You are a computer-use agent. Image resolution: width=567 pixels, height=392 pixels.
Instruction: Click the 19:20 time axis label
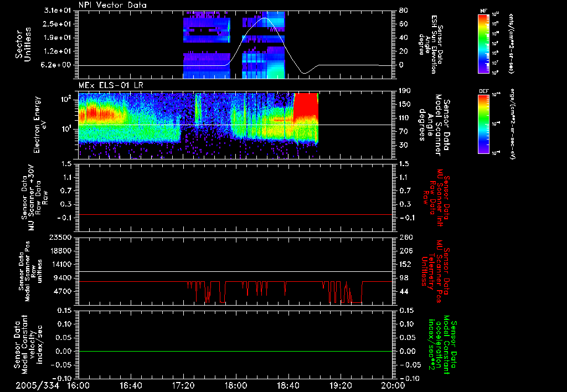pyautogui.click(x=341, y=386)
